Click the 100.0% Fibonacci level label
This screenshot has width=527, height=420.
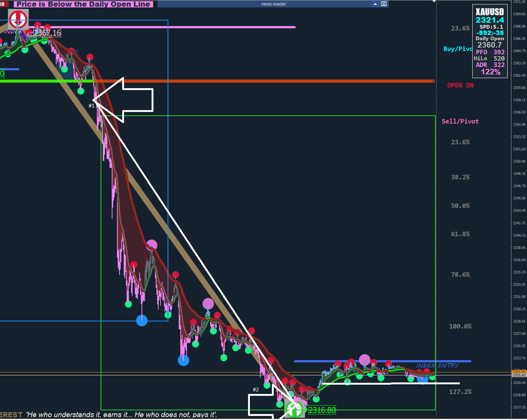coord(460,326)
